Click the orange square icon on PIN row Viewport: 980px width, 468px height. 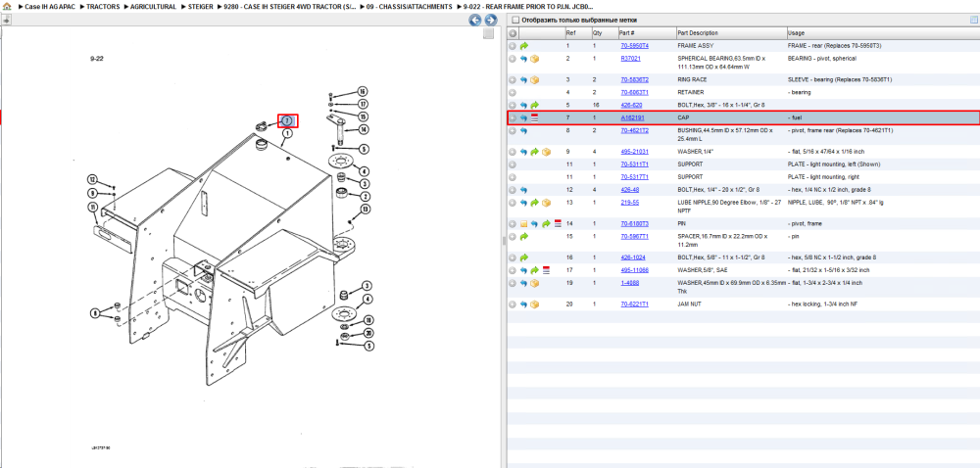point(524,223)
